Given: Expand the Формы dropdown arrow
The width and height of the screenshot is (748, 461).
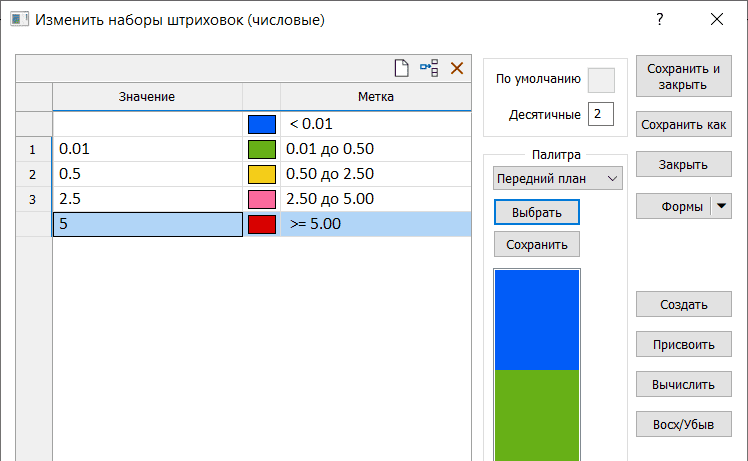Looking at the screenshot, I should tap(721, 206).
